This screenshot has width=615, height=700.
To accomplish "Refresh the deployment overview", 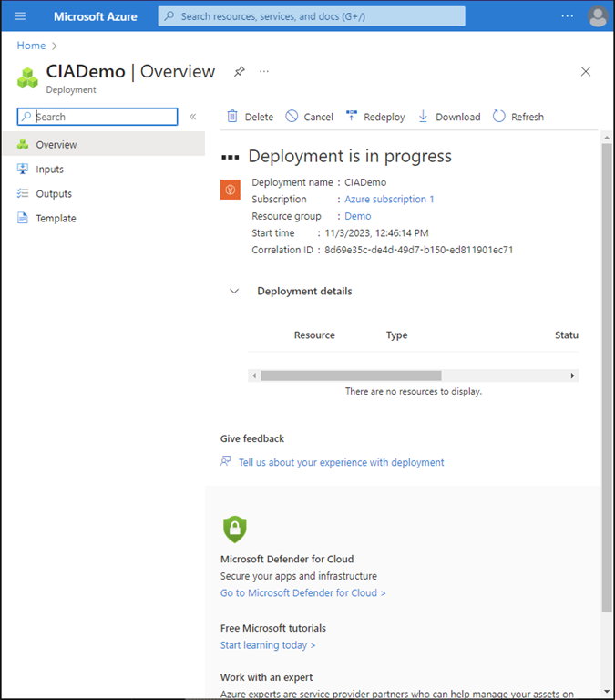I will click(x=518, y=117).
